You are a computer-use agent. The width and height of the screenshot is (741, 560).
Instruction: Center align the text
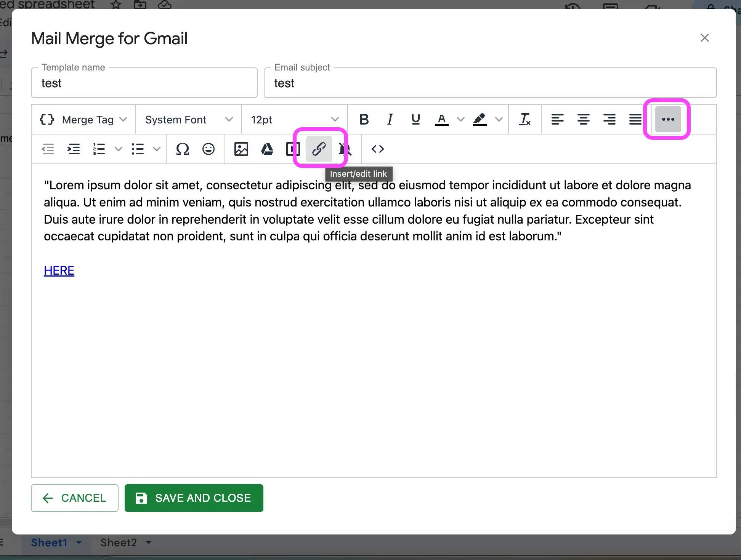(x=583, y=120)
